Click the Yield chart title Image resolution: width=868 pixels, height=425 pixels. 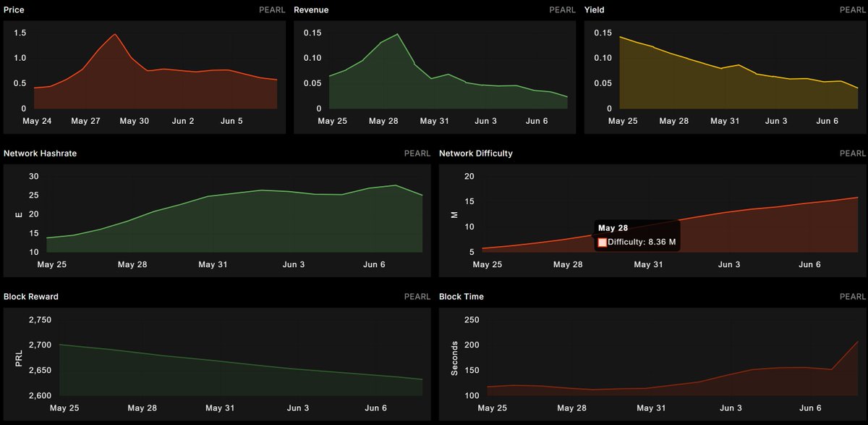point(595,10)
